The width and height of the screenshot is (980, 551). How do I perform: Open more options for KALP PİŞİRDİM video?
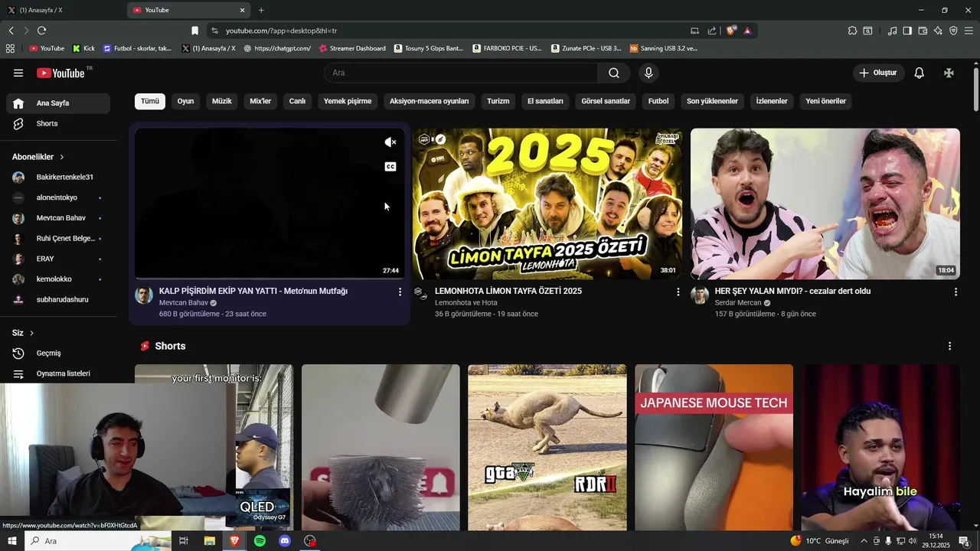coord(400,292)
